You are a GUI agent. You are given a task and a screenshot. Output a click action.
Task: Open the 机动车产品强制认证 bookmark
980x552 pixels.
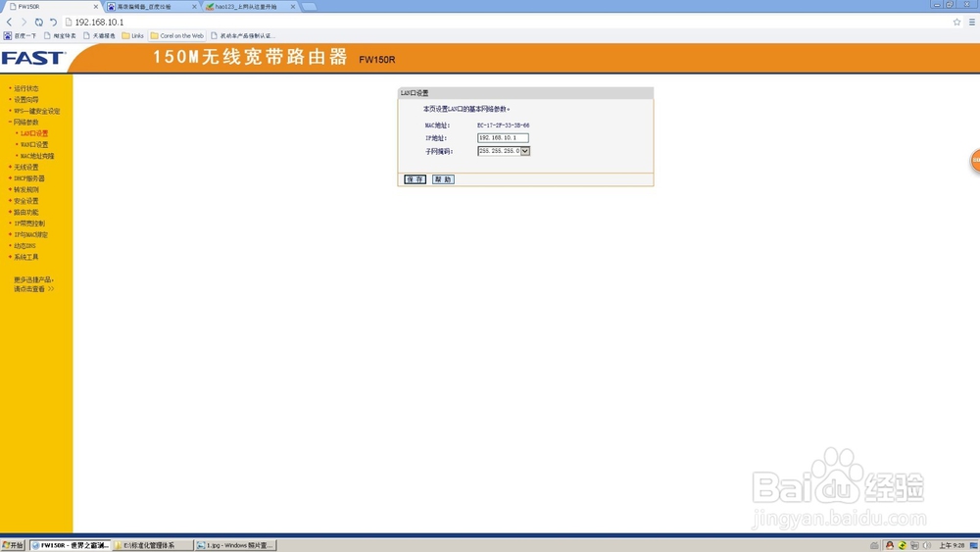(243, 35)
